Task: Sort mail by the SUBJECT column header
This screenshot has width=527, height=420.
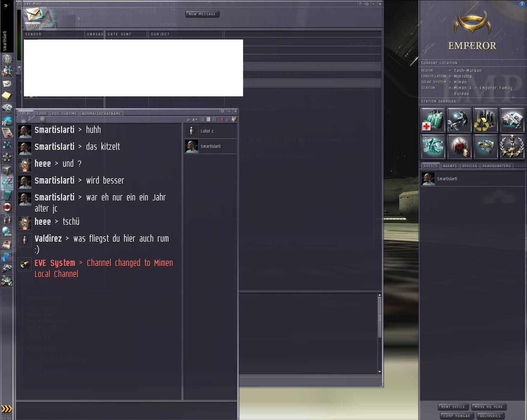Action: (186, 34)
